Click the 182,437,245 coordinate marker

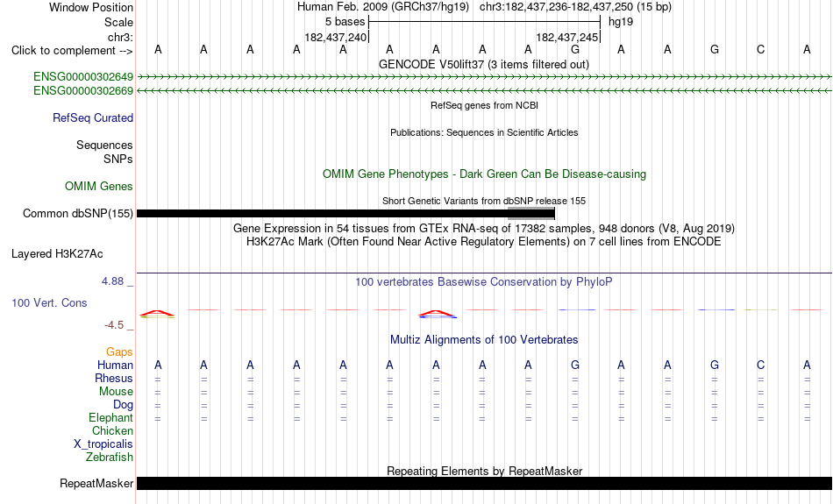click(567, 37)
